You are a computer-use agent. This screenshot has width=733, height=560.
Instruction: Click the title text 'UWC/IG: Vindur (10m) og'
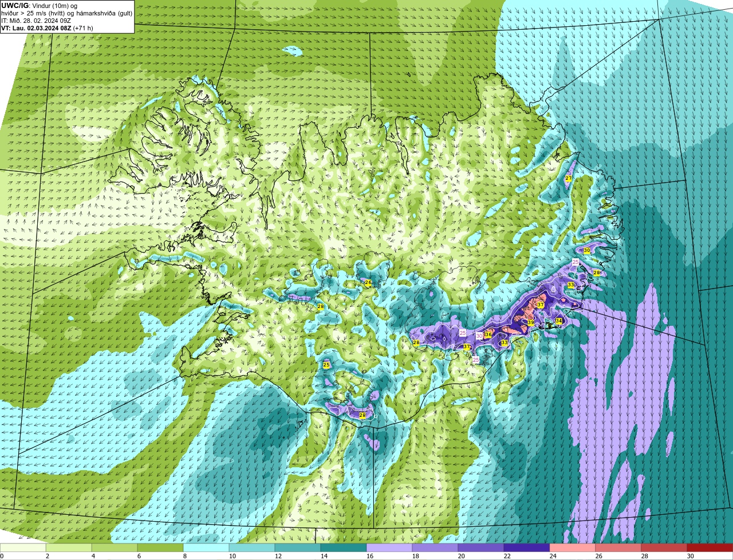click(39, 5)
